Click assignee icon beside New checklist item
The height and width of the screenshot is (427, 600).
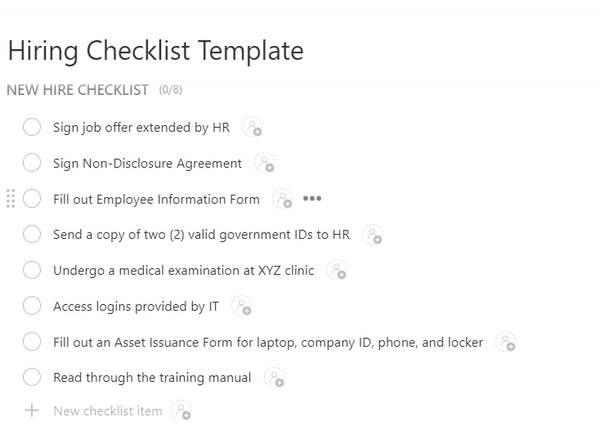click(x=181, y=411)
